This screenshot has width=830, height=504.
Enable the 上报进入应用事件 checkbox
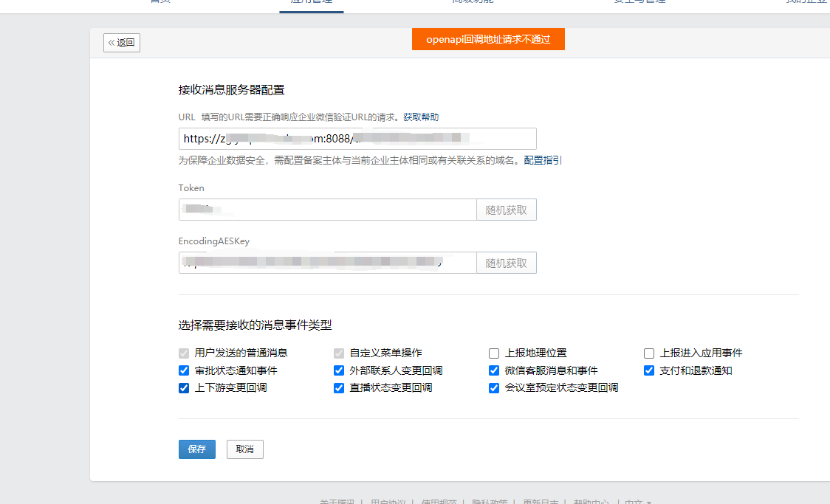648,353
